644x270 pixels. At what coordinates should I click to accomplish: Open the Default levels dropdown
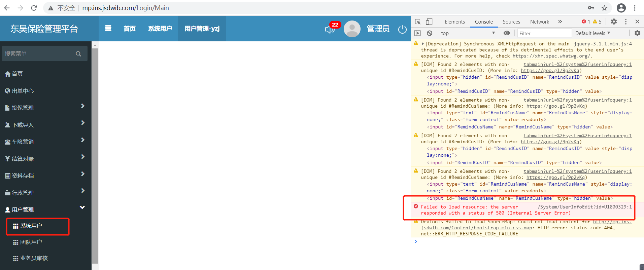click(593, 33)
